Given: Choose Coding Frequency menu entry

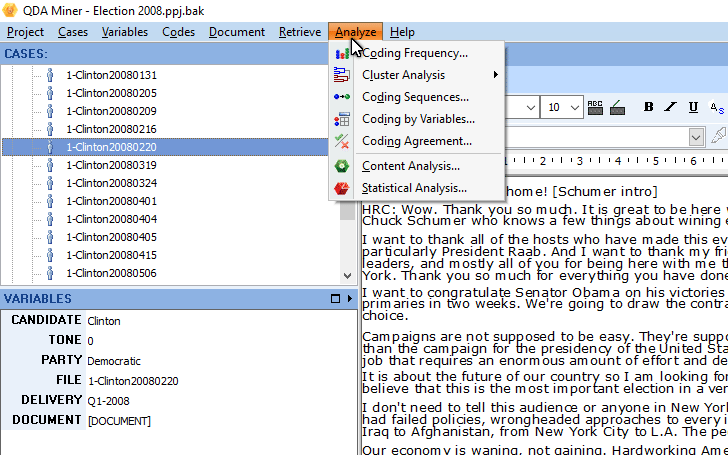Looking at the screenshot, I should click(x=416, y=53).
